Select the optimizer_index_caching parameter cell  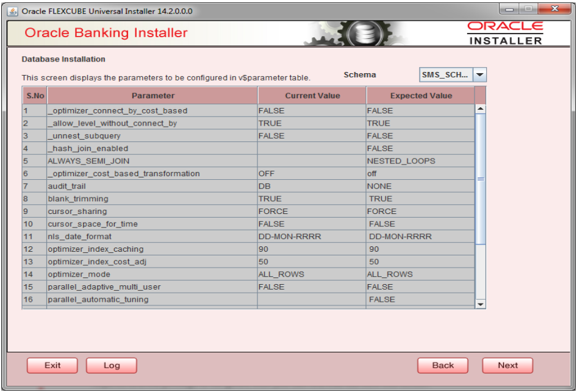[152, 249]
